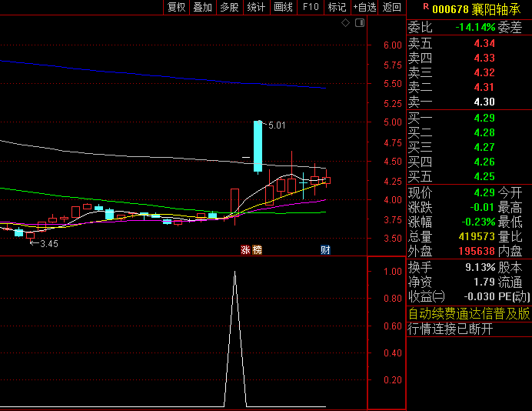The image size is (532, 411).
Task: Click the 涨 marker below the chart
Action: click(x=246, y=250)
